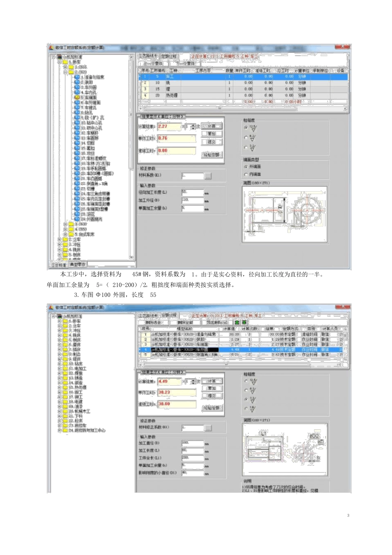Click 提交 button in lower window

click(212, 396)
